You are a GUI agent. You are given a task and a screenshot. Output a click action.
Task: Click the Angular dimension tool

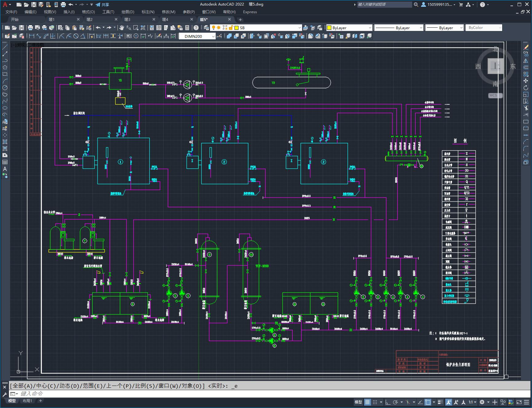click(83, 36)
